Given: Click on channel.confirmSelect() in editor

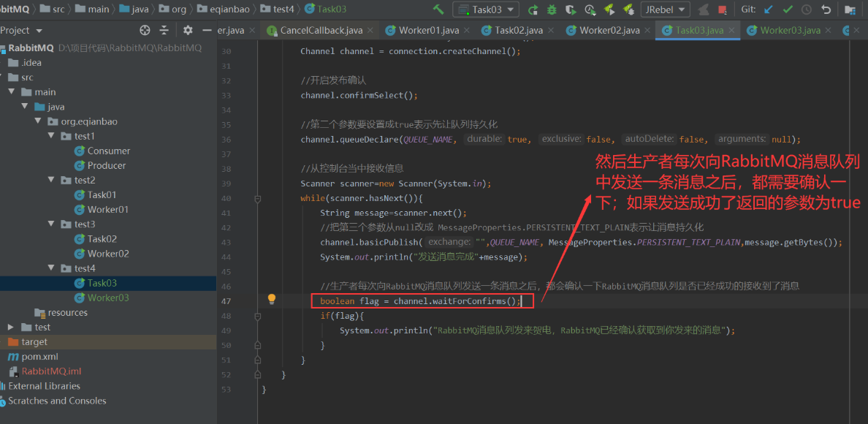Looking at the screenshot, I should coord(359,95).
